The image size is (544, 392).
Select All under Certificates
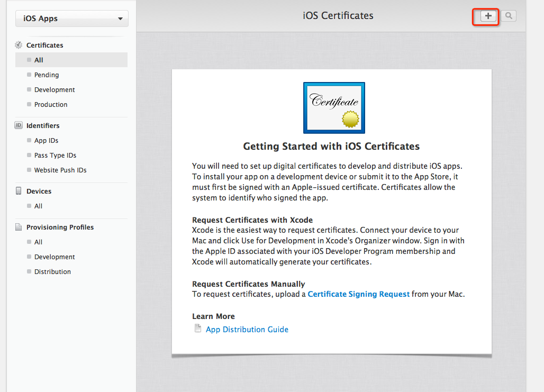39,60
